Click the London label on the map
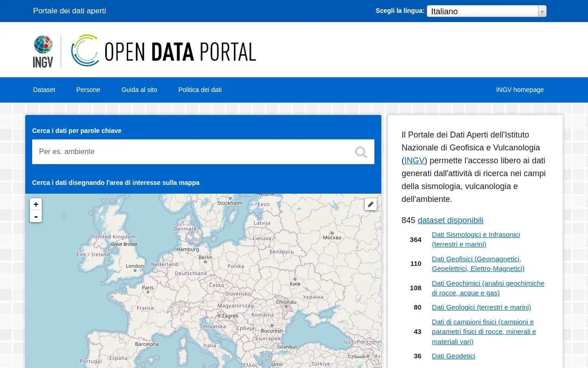 coord(135,266)
